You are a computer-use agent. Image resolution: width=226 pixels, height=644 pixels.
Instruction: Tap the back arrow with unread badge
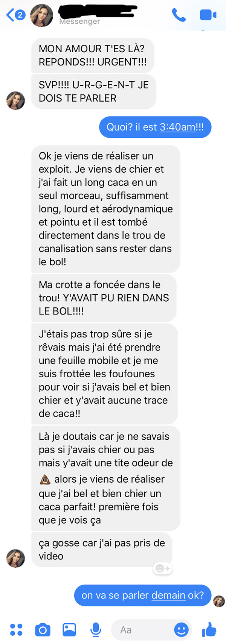click(x=15, y=15)
